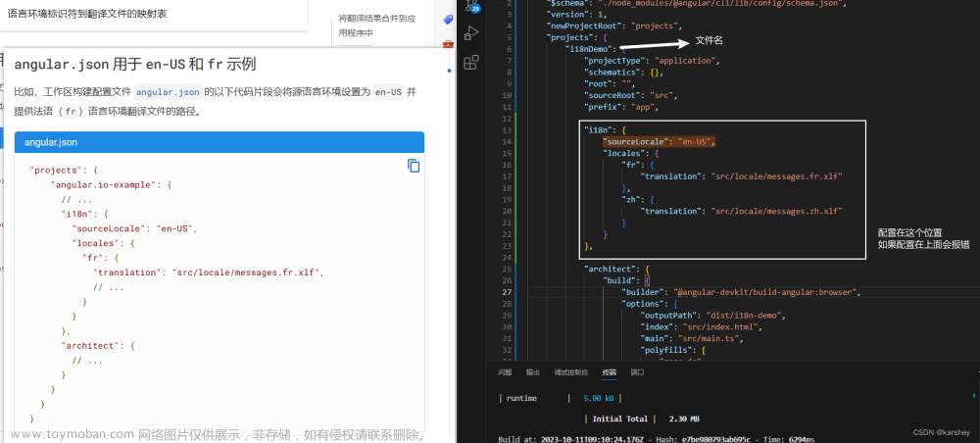Click the "prefix": "app" line

point(621,107)
